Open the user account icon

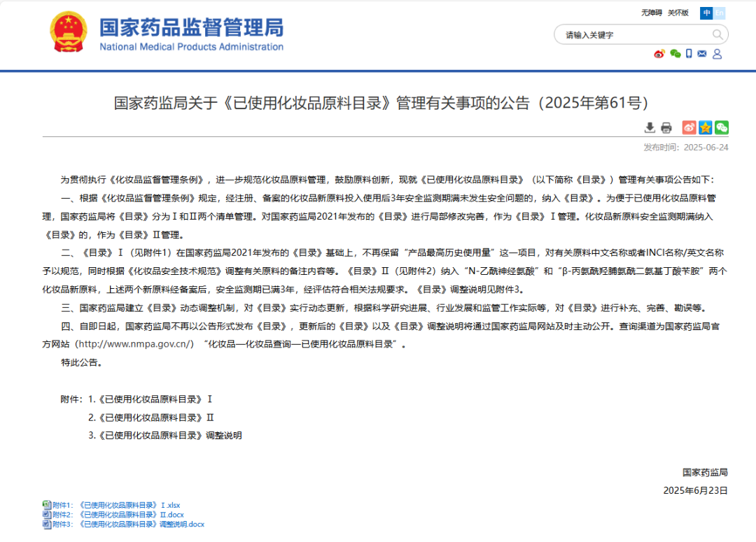(x=717, y=54)
